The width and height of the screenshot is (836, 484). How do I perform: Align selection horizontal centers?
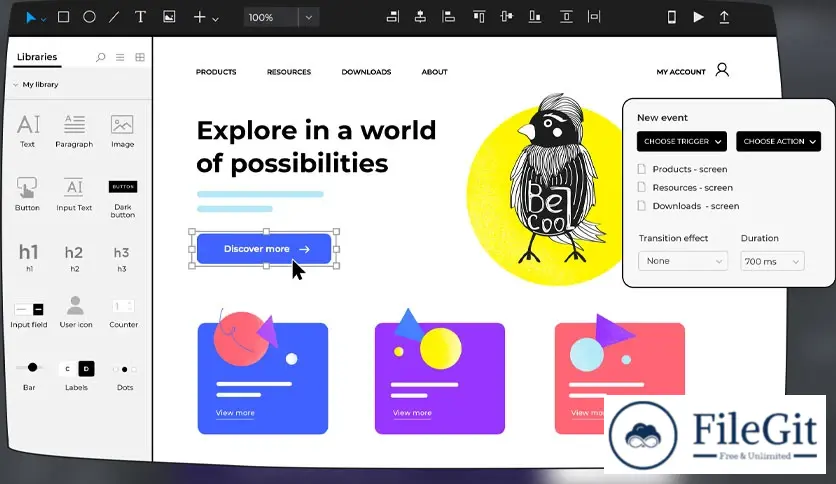point(420,17)
